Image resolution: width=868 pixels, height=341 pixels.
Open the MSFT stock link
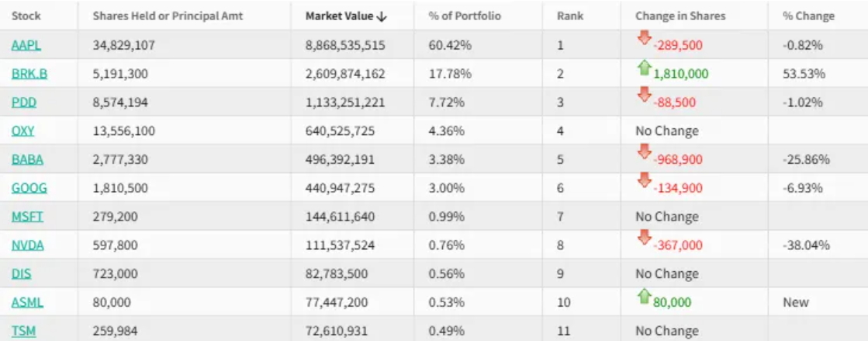27,217
